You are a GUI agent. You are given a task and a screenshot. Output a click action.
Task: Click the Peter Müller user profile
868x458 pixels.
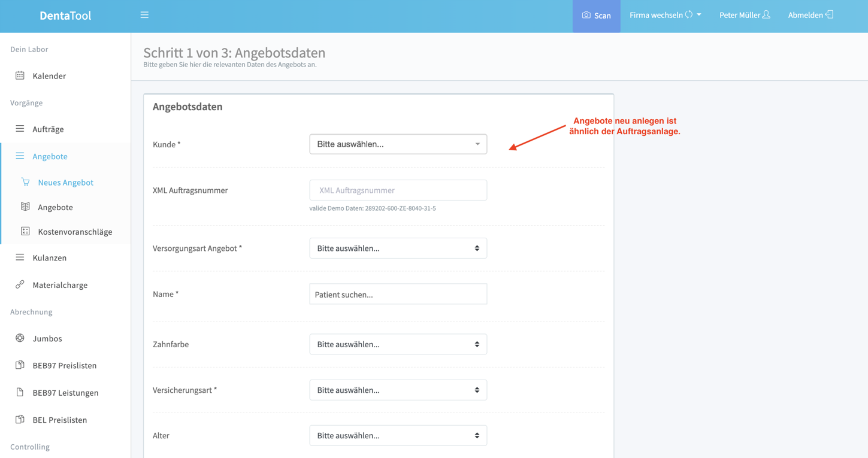(x=745, y=15)
